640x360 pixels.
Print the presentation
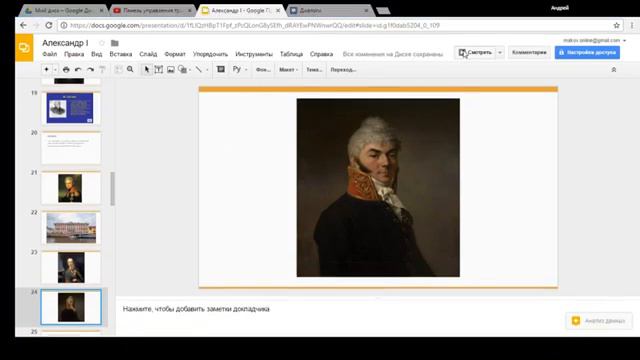click(66, 70)
